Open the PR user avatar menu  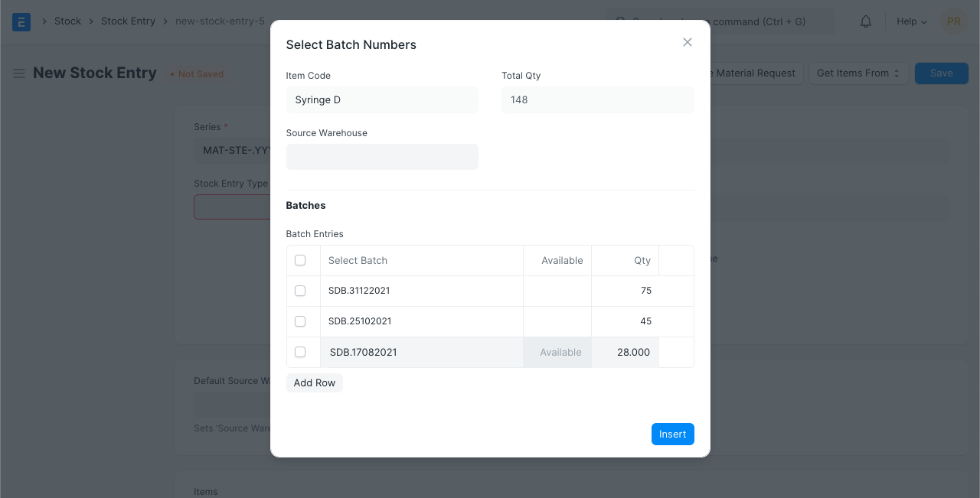953,21
